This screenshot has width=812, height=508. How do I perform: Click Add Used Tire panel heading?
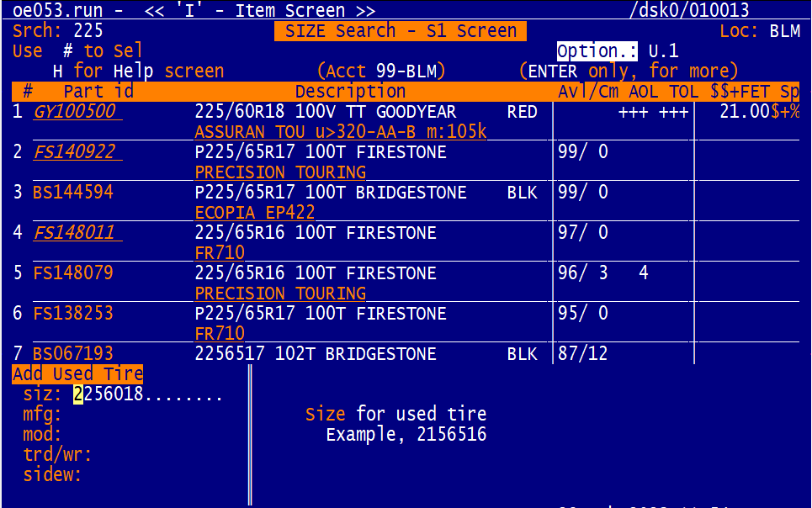coord(77,374)
